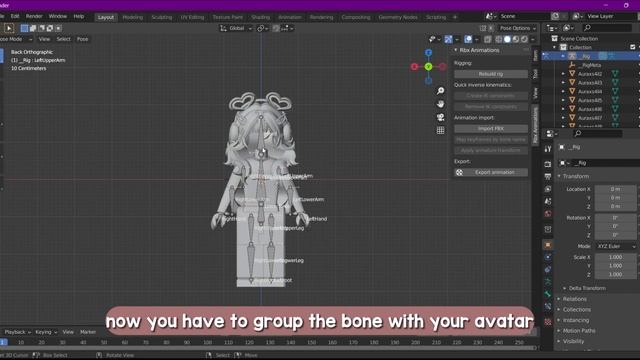The height and width of the screenshot is (360, 640).
Task: Toggle the camera view icon
Action: 440,117
